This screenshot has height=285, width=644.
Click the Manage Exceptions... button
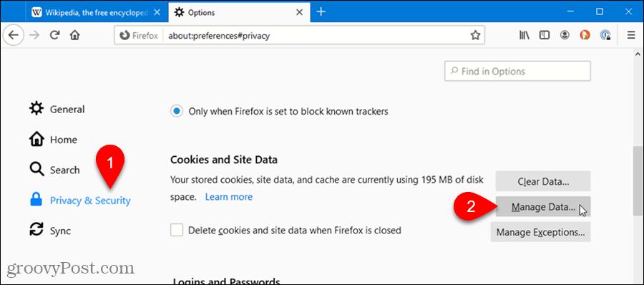(540, 232)
